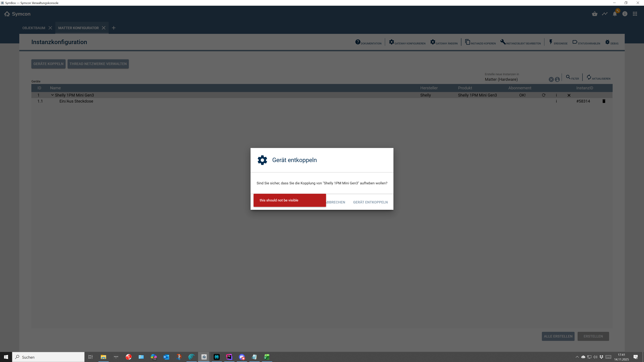Click the Instanz-ID kopieren icon

468,42
